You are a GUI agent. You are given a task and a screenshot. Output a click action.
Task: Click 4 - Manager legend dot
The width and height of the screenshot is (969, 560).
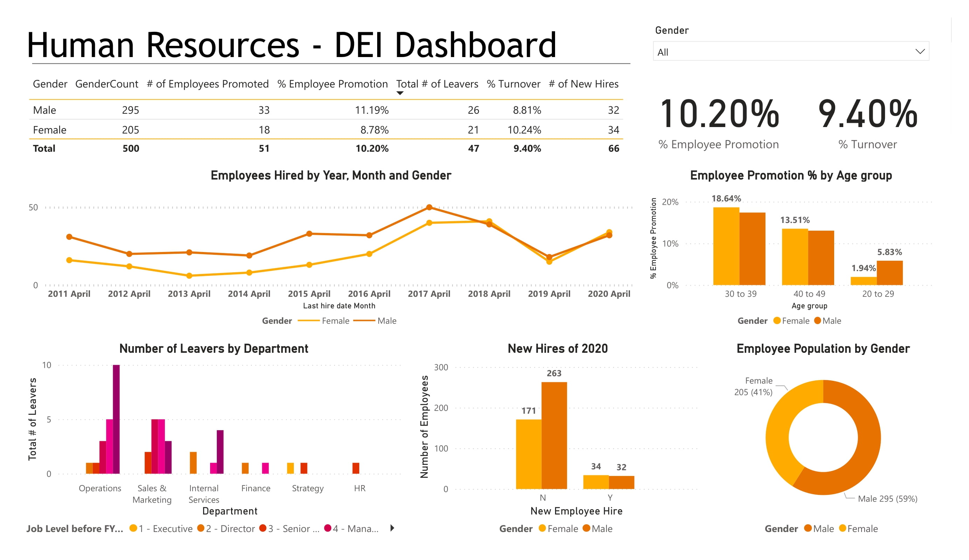pyautogui.click(x=328, y=528)
